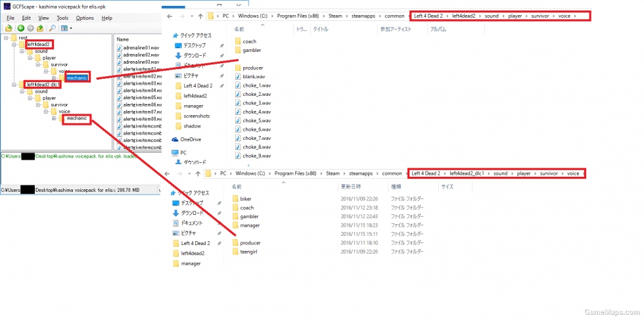Screen dimensions: 644x320
Task: Expand the highlighted mechanic node under left4dead2
Action: point(54,78)
